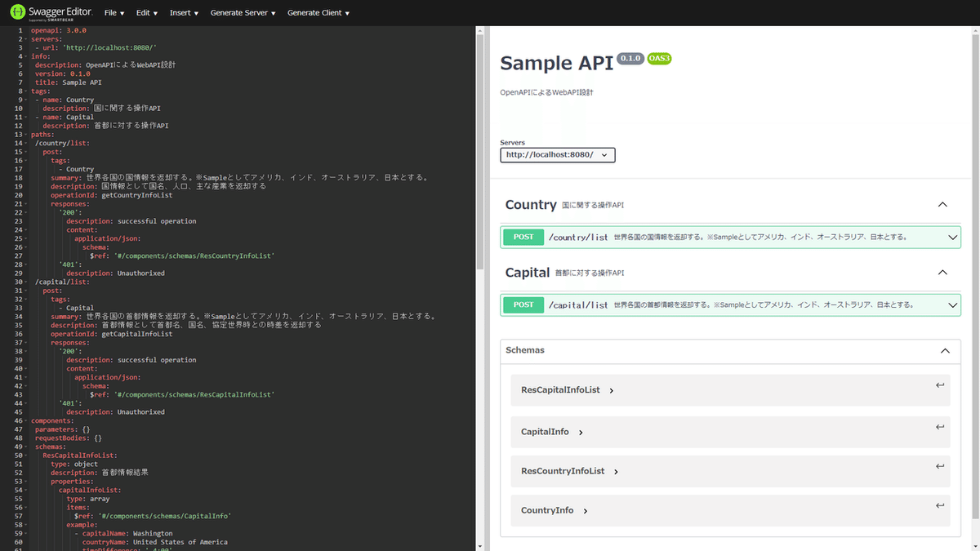
Task: Open the Edit menu
Action: pos(148,13)
